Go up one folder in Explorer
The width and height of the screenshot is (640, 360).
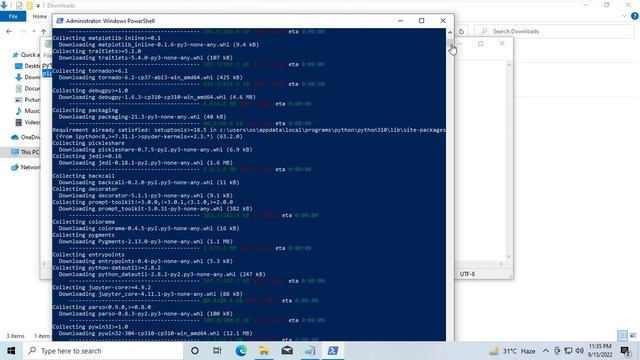point(43,31)
